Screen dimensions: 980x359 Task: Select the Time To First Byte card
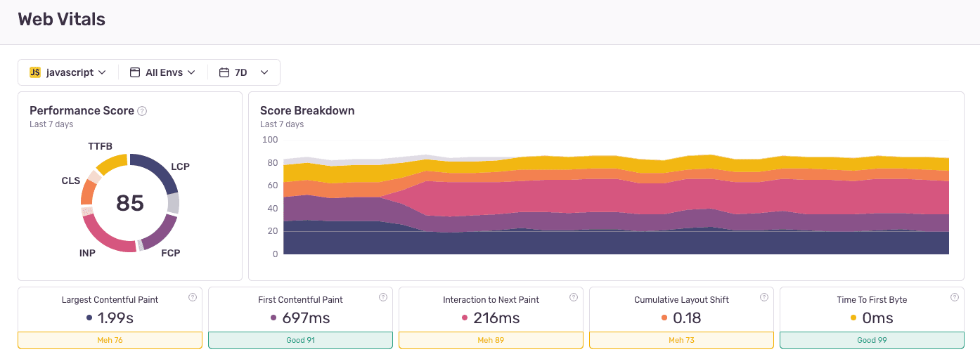tap(872, 318)
